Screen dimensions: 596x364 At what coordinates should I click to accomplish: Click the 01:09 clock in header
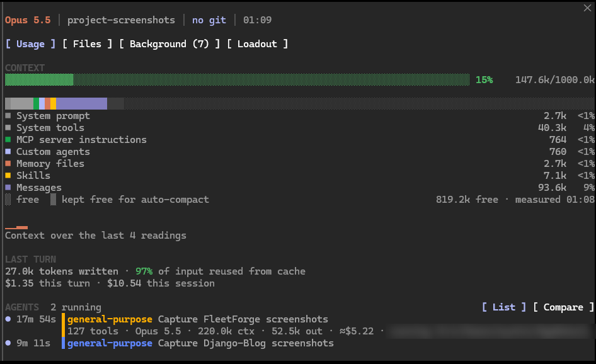pos(257,20)
